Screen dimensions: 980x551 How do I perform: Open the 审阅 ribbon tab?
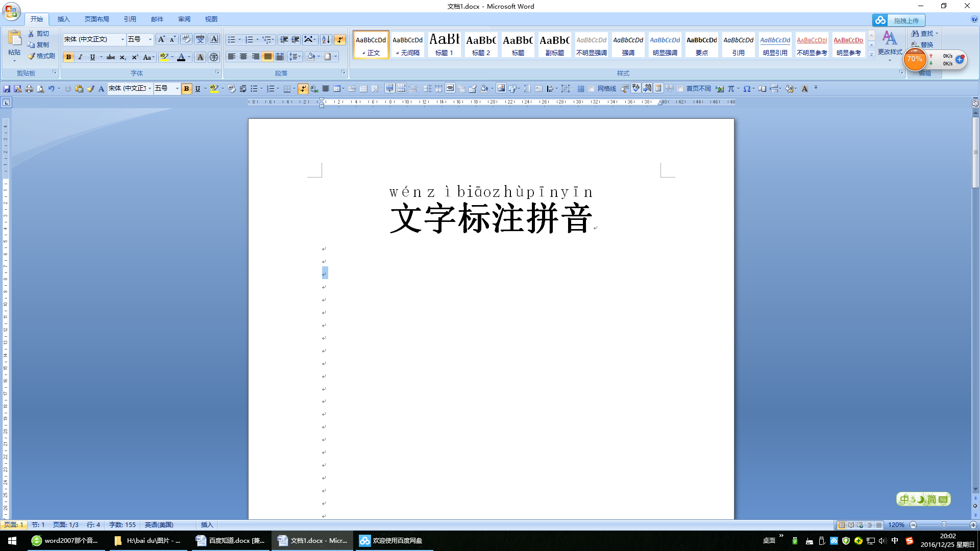pyautogui.click(x=184, y=19)
